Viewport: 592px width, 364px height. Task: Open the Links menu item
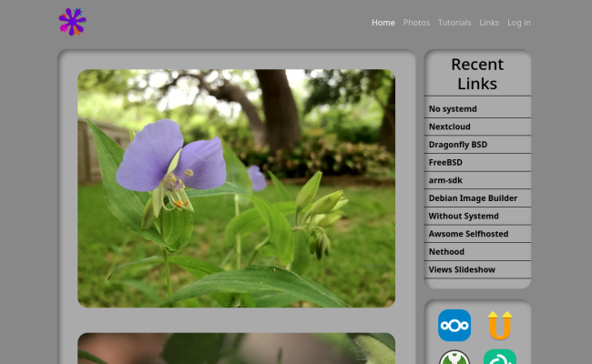click(489, 23)
